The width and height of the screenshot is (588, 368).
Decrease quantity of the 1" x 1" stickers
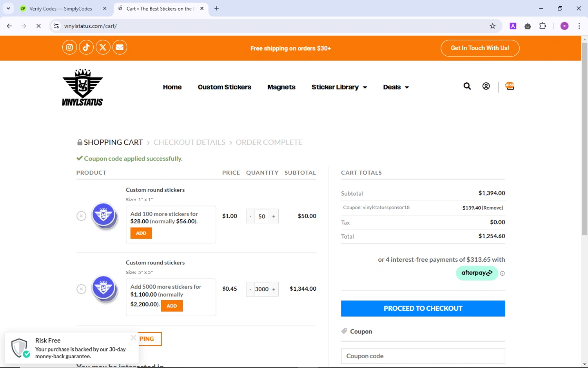coord(250,216)
